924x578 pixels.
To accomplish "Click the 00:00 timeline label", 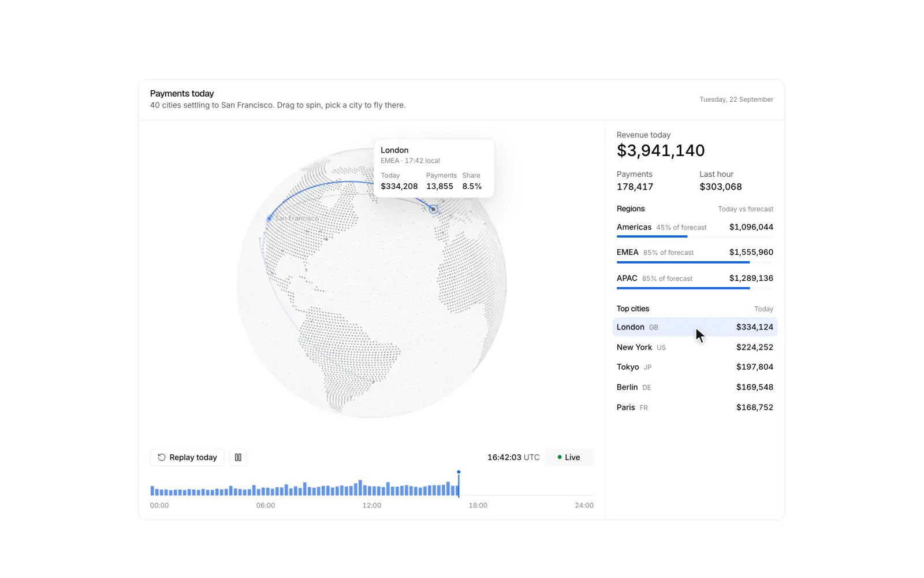I will [x=159, y=506].
